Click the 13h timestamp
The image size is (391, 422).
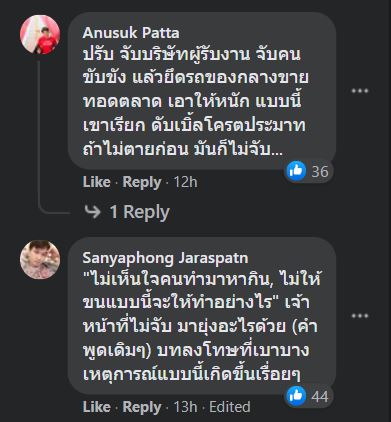coord(186,407)
